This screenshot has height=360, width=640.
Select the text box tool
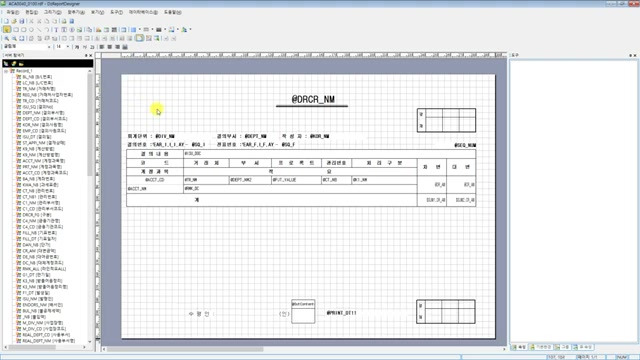point(64,29)
